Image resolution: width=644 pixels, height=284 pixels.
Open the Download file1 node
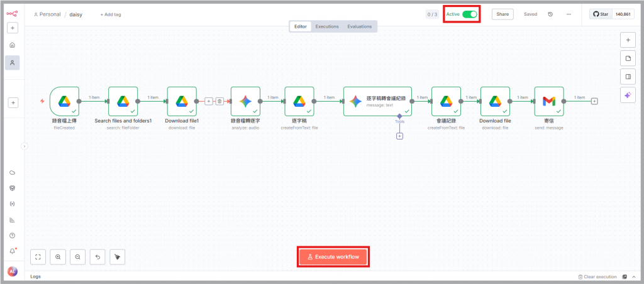coord(182,101)
